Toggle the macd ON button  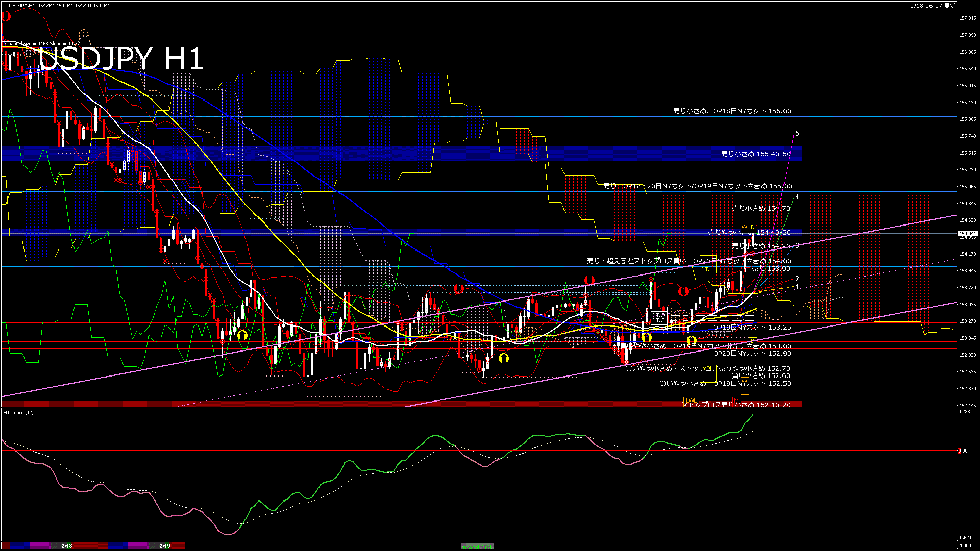tap(477, 546)
